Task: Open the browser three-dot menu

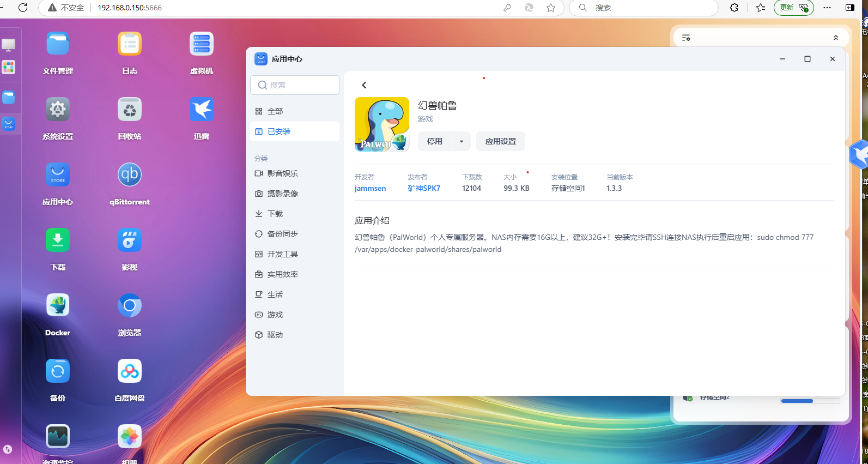Action: 827,8
